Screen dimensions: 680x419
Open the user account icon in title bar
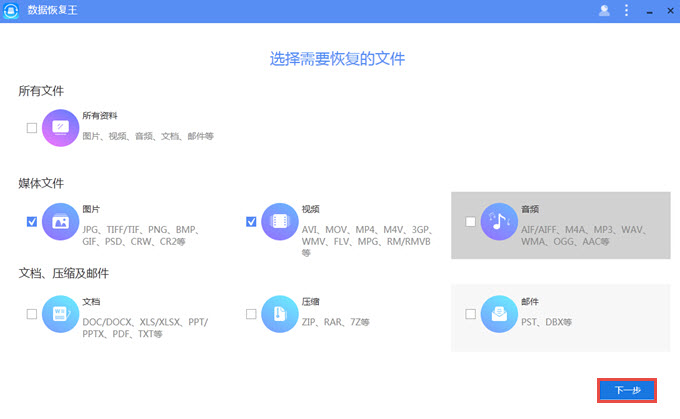click(604, 10)
